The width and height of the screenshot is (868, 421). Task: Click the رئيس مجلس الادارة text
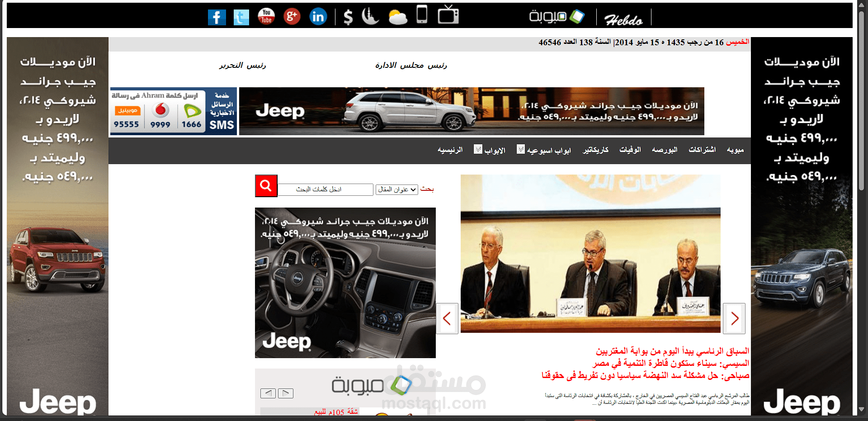411,66
